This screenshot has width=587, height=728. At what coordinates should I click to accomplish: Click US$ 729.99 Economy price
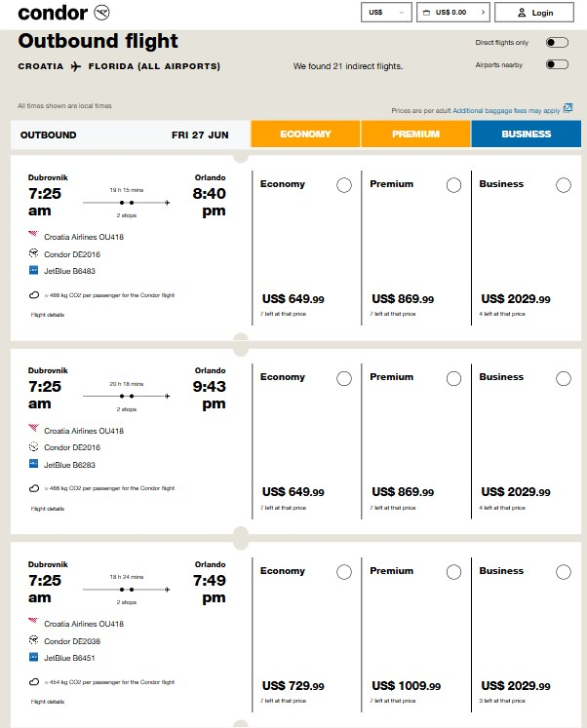tap(293, 686)
